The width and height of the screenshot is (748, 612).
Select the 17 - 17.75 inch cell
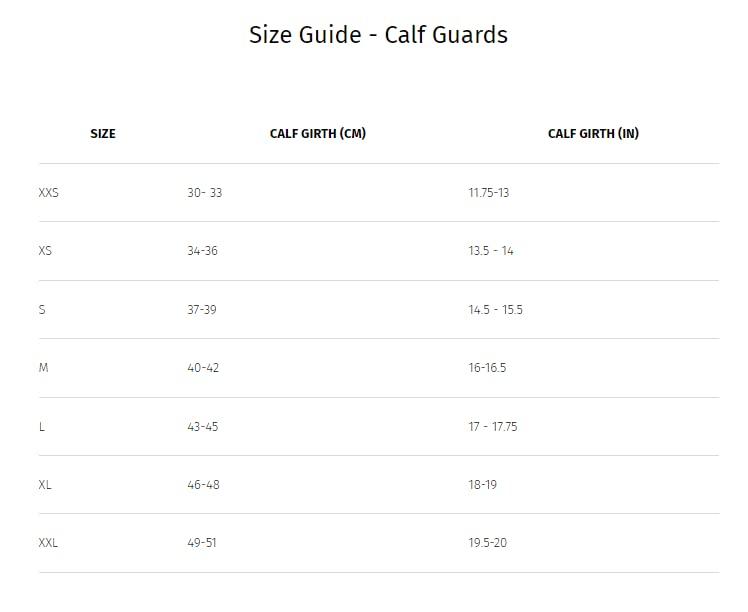pyautogui.click(x=492, y=427)
